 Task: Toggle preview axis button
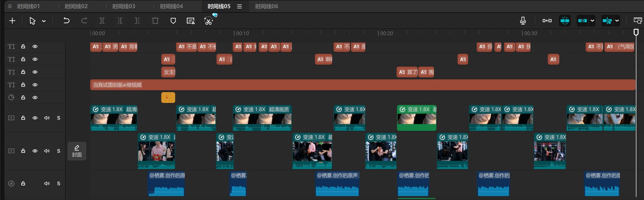tap(607, 21)
